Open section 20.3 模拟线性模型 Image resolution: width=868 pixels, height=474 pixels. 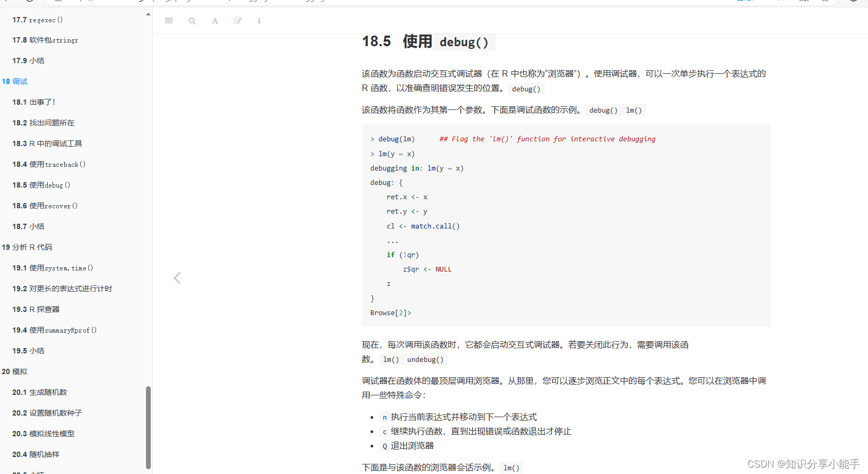(x=44, y=434)
